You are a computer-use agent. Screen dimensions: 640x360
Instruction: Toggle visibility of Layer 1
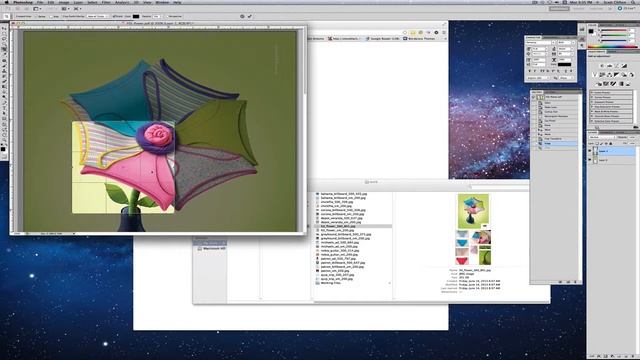(x=590, y=151)
